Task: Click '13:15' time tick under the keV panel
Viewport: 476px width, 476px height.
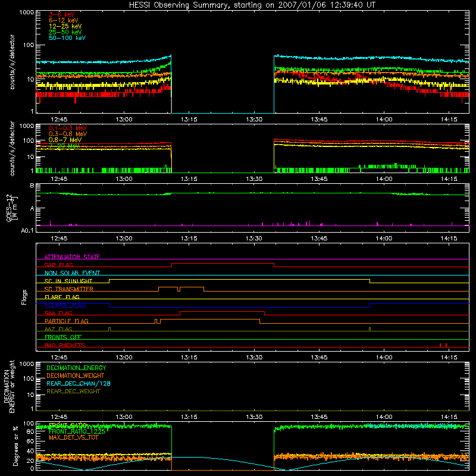Action: [189, 120]
